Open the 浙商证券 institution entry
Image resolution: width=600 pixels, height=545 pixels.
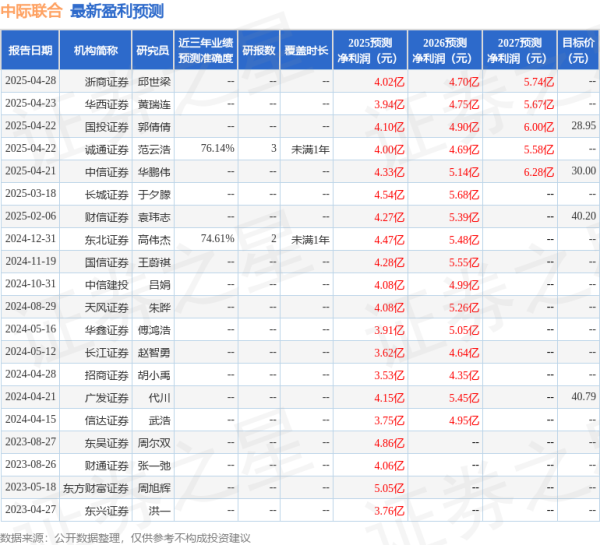click(106, 80)
